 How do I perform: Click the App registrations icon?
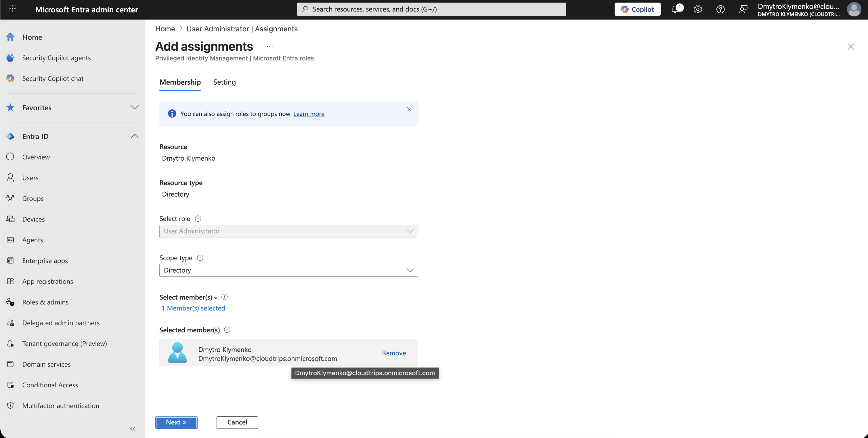click(10, 281)
